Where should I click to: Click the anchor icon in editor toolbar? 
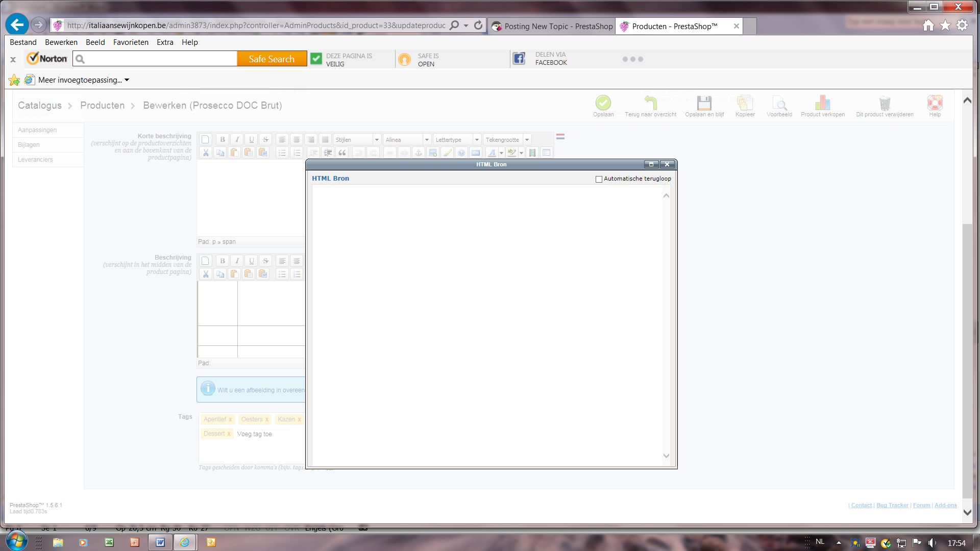(418, 153)
